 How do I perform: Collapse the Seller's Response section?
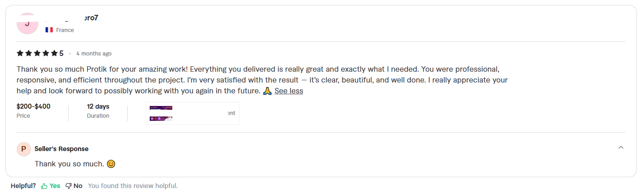coord(621,147)
